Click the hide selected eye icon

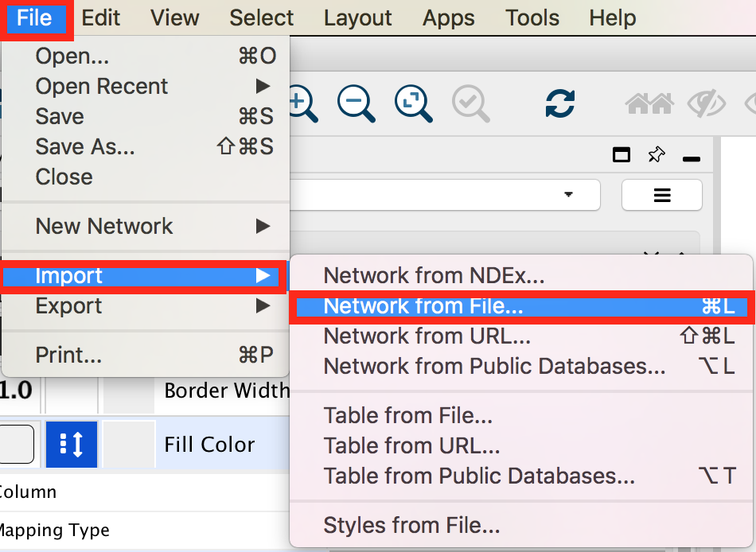click(x=705, y=103)
